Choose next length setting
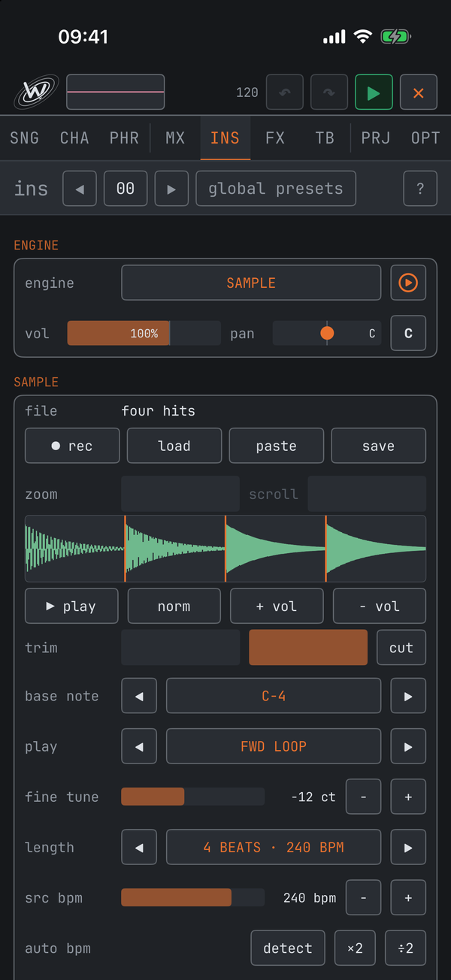Image resolution: width=451 pixels, height=980 pixels. point(408,847)
